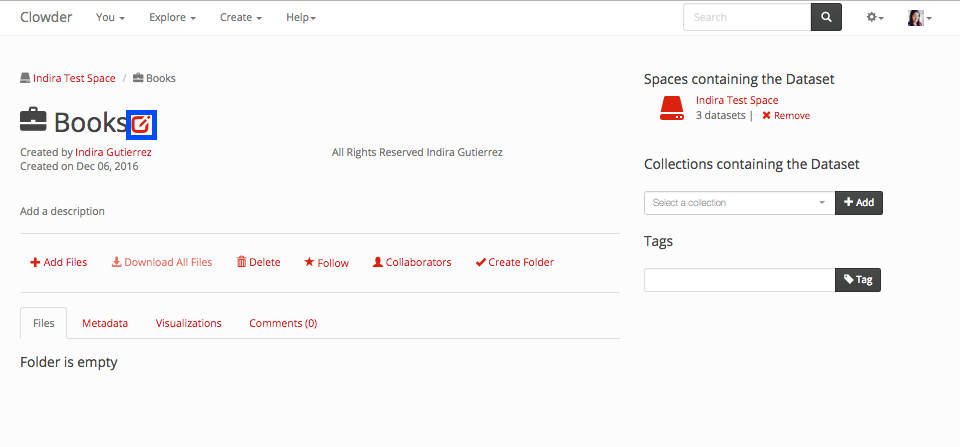
Task: Download All Files from dataset
Action: tap(162, 262)
